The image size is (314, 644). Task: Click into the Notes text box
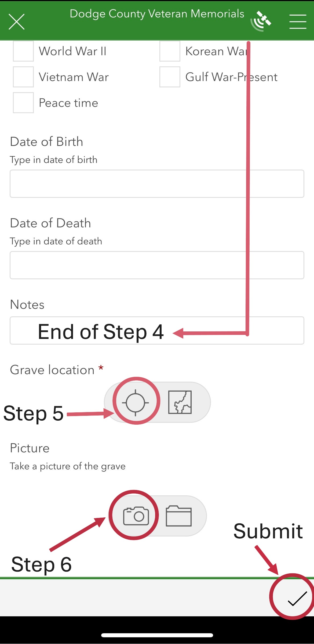coord(157,331)
